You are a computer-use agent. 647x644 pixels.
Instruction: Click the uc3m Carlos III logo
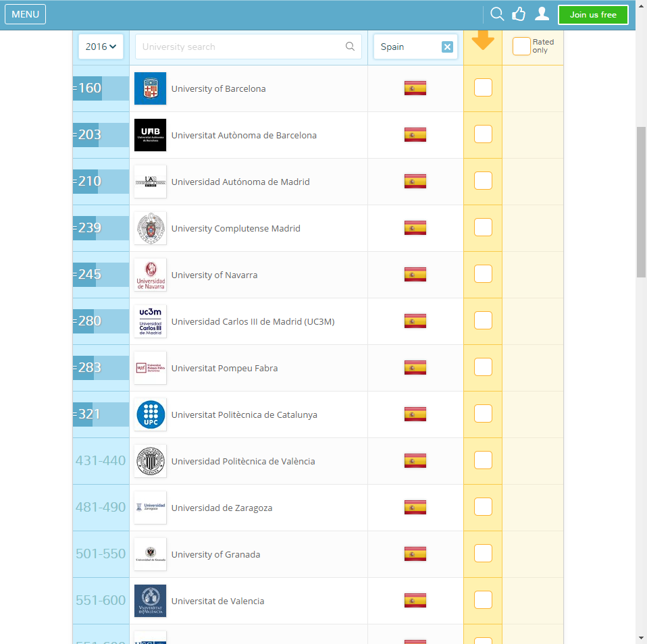pyautogui.click(x=150, y=321)
